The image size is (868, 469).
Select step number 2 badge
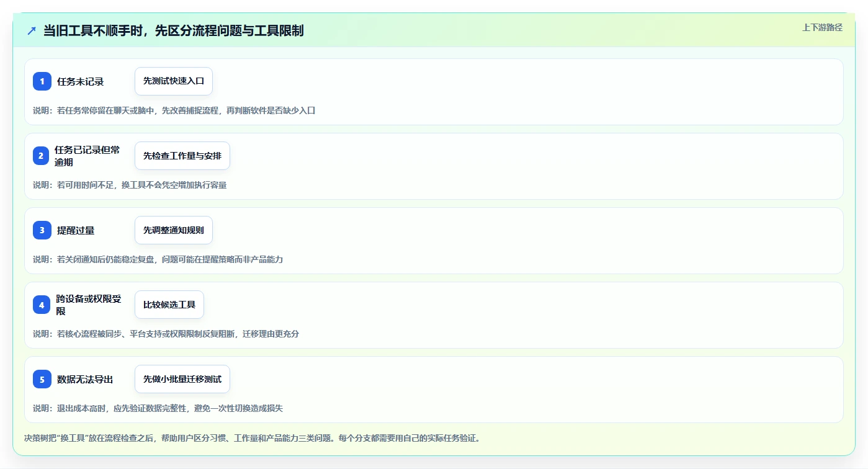tap(41, 156)
